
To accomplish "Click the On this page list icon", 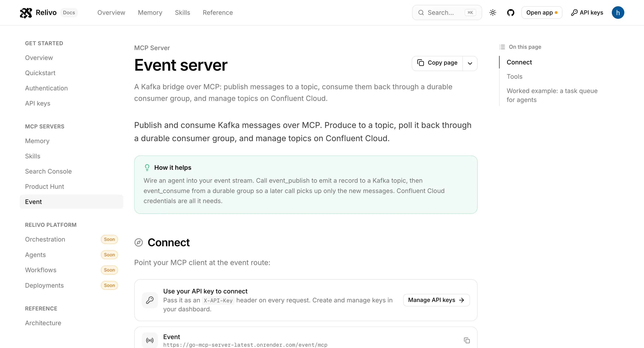I will pyautogui.click(x=502, y=47).
